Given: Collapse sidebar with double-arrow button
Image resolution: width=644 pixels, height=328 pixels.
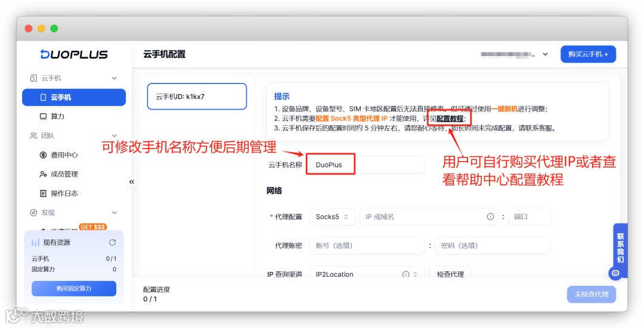Looking at the screenshot, I should [x=131, y=182].
